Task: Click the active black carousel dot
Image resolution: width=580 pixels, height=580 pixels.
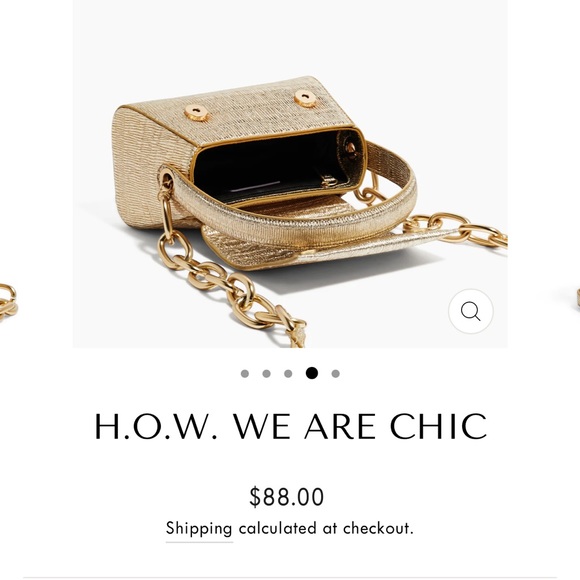Action: click(x=312, y=373)
